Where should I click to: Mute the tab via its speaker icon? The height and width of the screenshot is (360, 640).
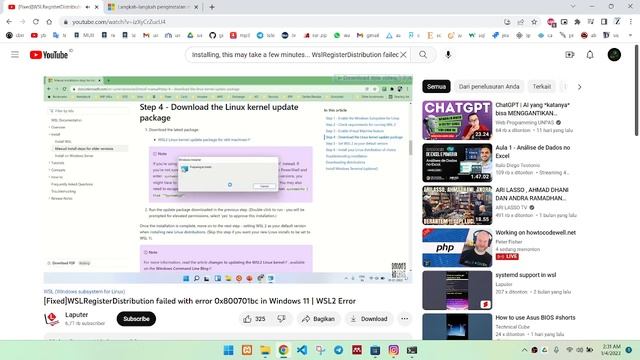[88, 7]
